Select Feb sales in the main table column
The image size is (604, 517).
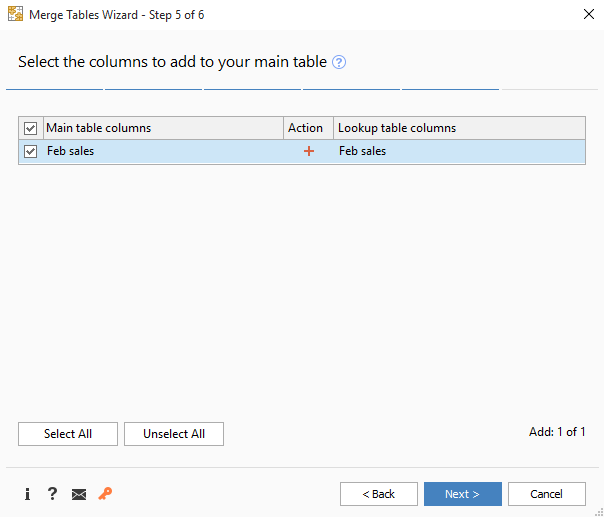tap(70, 151)
